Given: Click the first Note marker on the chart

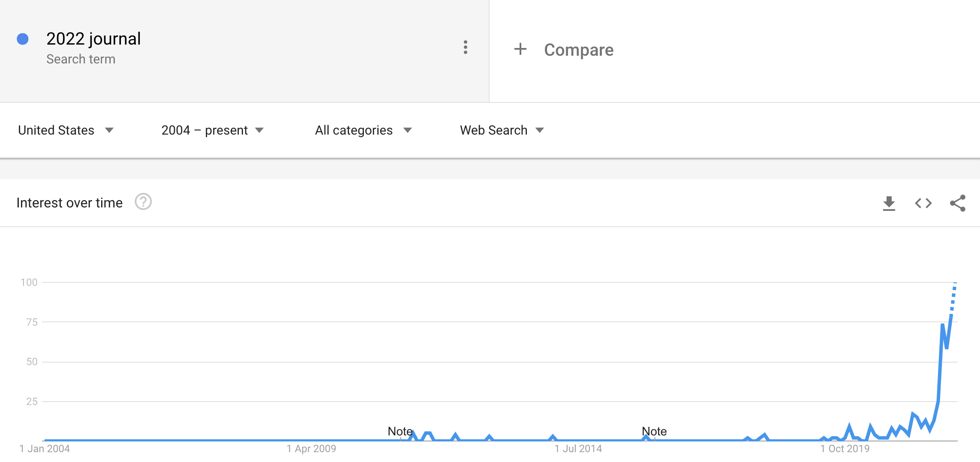Looking at the screenshot, I should pyautogui.click(x=400, y=431).
